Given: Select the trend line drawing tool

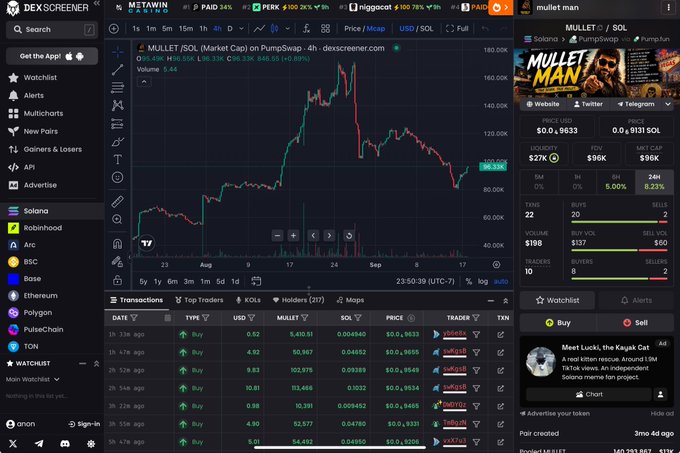Looking at the screenshot, I should click(x=117, y=70).
